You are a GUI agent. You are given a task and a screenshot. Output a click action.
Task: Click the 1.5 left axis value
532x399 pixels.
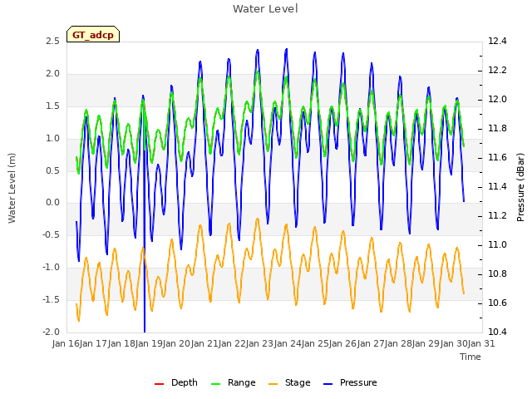tap(52, 106)
